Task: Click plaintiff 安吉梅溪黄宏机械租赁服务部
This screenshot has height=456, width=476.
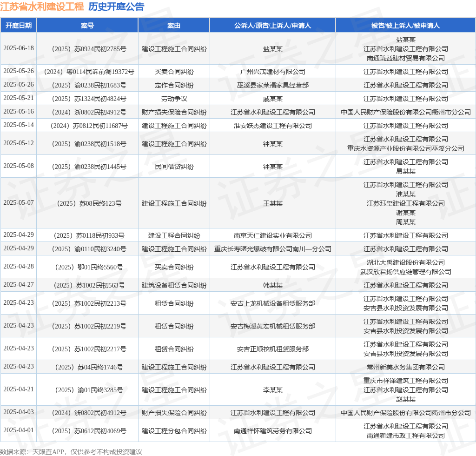Action: 272,327
